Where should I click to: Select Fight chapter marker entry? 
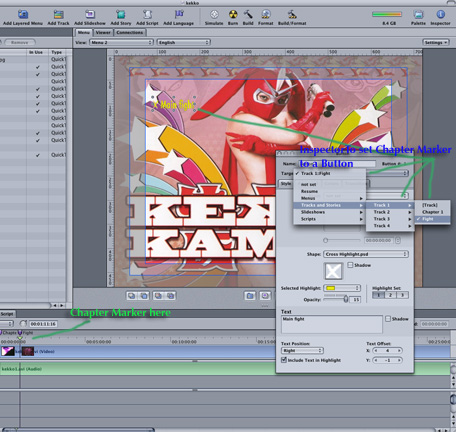(x=433, y=219)
